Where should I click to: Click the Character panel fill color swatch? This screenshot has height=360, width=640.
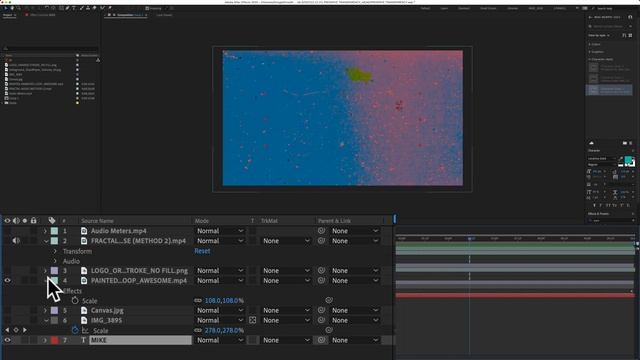click(628, 160)
